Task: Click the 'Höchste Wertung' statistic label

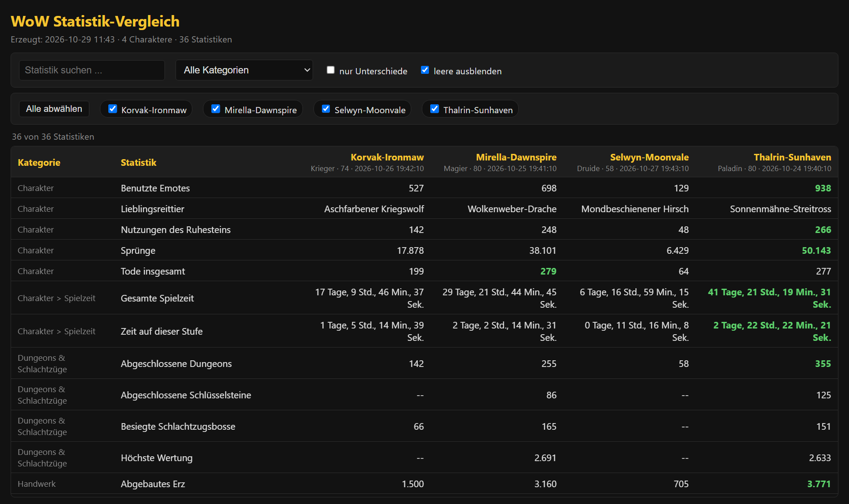Action: [157, 458]
